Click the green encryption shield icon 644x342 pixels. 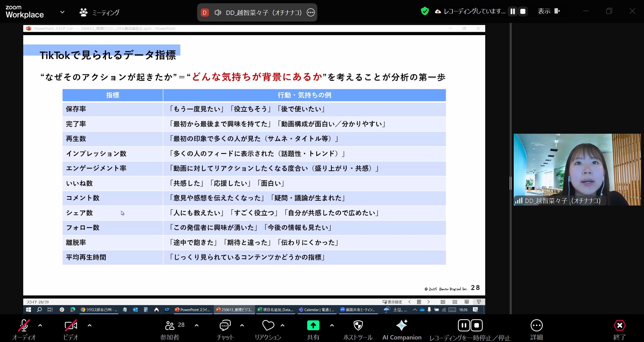pyautogui.click(x=425, y=11)
